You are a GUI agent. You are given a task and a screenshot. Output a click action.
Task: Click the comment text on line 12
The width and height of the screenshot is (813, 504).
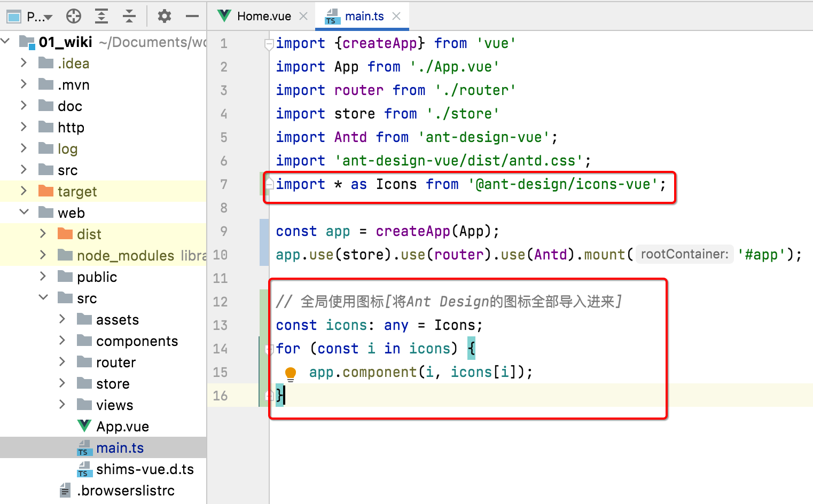pyautogui.click(x=449, y=302)
